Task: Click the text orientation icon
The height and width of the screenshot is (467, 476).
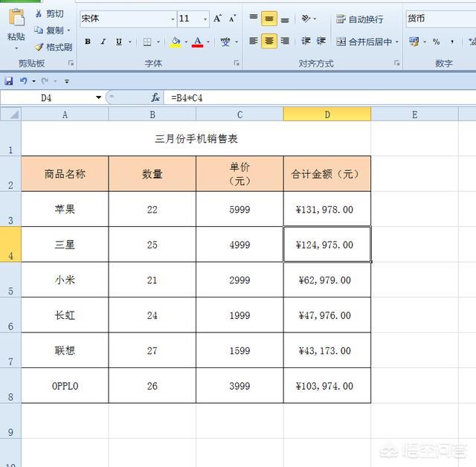Action: coord(306,19)
